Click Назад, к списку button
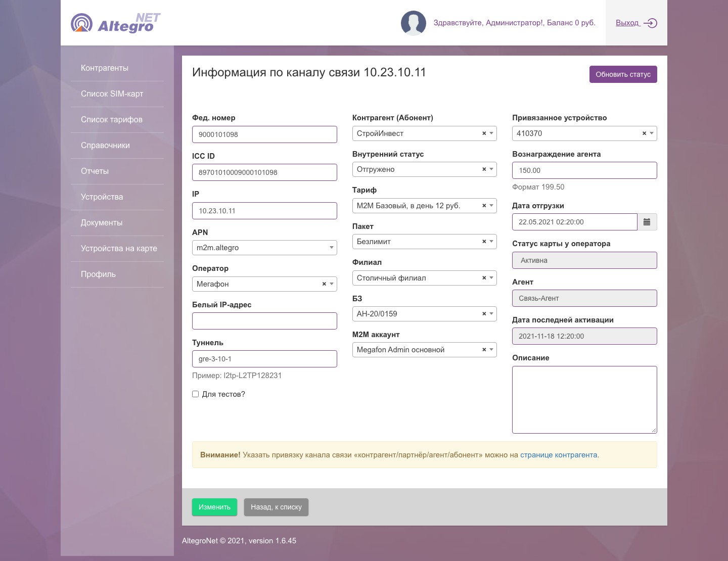This screenshot has width=728, height=561. (x=276, y=507)
